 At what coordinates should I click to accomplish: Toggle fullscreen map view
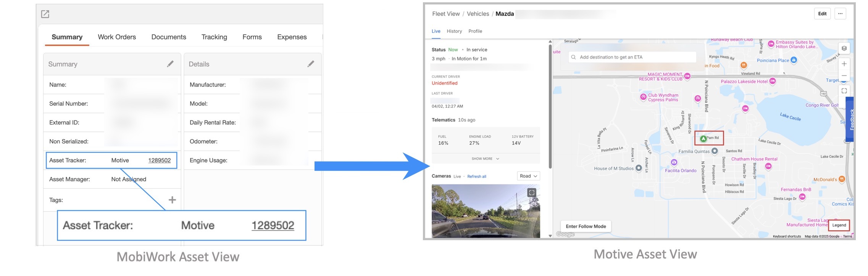coord(844,91)
